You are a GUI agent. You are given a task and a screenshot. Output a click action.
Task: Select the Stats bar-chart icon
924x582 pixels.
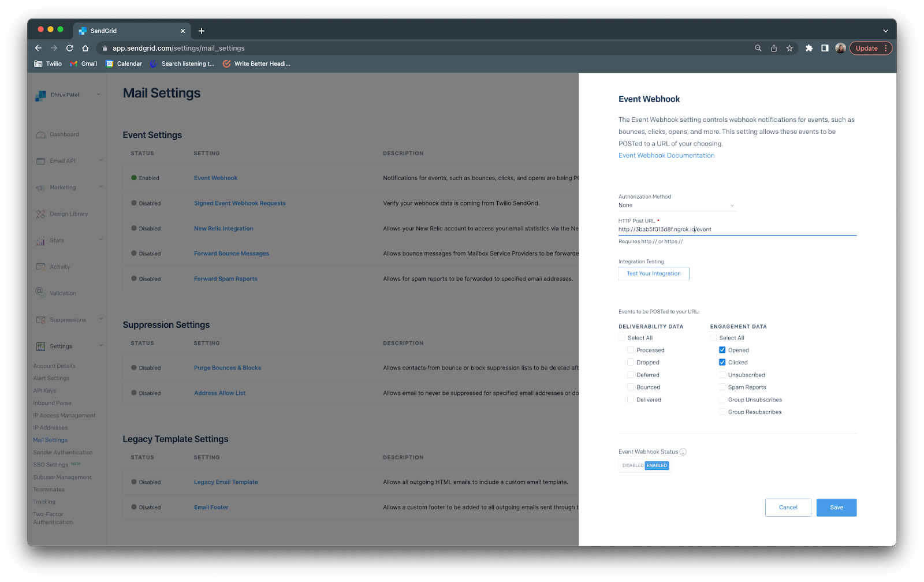(x=40, y=240)
